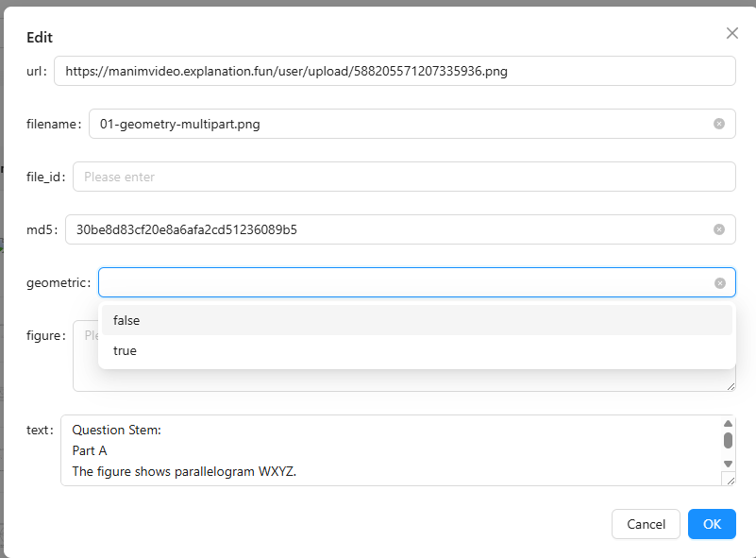Clear the filename field with its clear icon
Viewport: 756px width, 558px height.
719,124
